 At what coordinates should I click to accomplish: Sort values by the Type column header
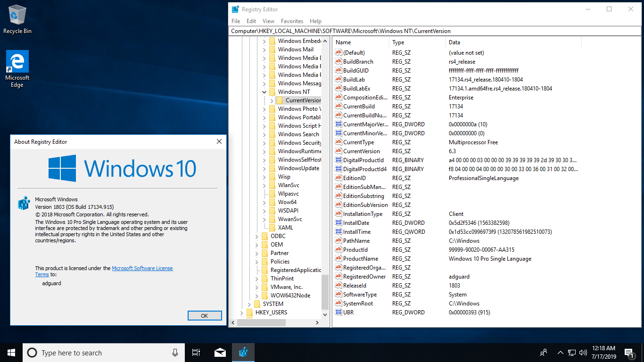pyautogui.click(x=417, y=42)
